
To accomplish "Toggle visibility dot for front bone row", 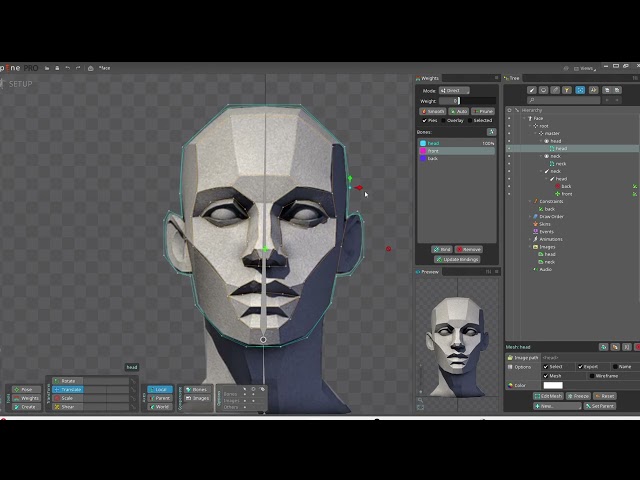I will (x=509, y=194).
